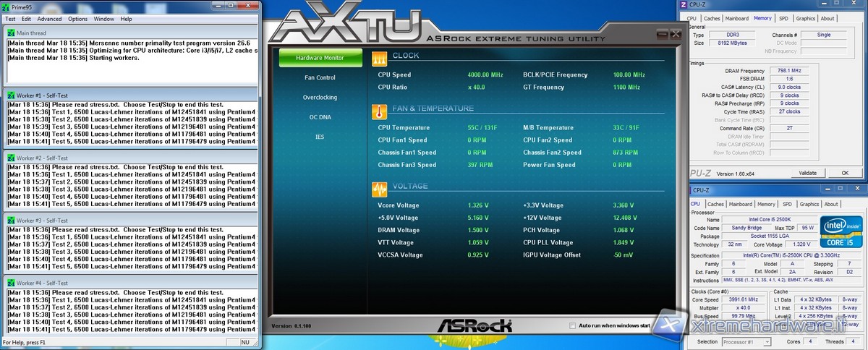Click the Prime95 title bar icon
The height and width of the screenshot is (350, 868).
[8, 4]
